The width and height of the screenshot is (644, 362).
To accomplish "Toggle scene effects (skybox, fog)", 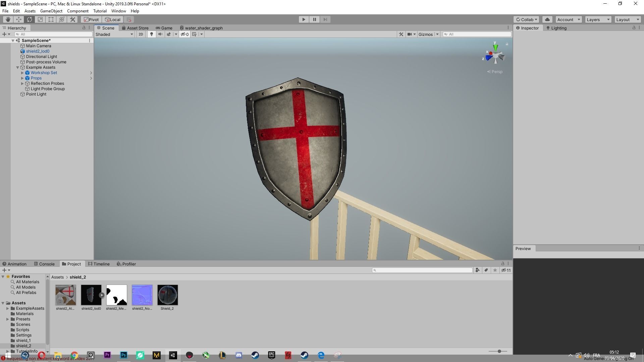I will [x=169, y=34].
